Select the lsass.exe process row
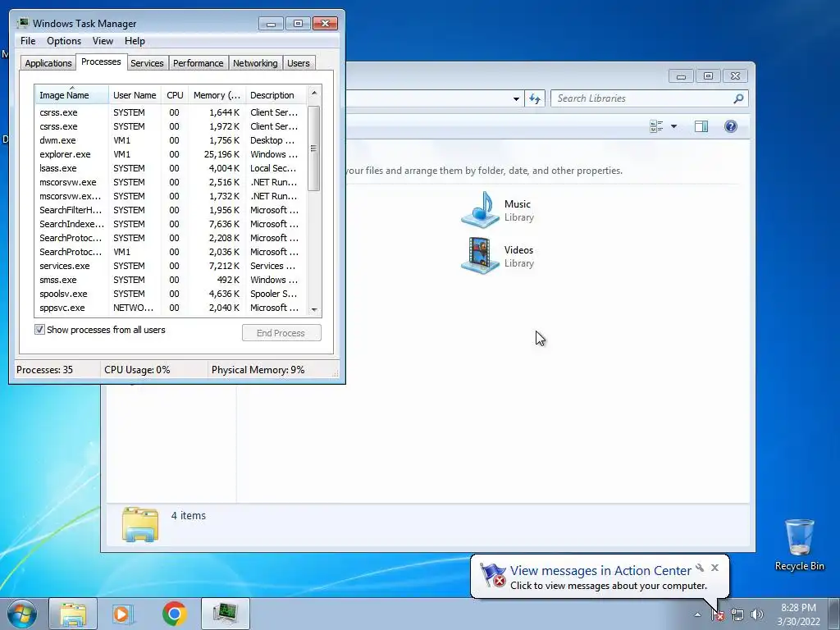Screen dimensions: 840x630 171,168
